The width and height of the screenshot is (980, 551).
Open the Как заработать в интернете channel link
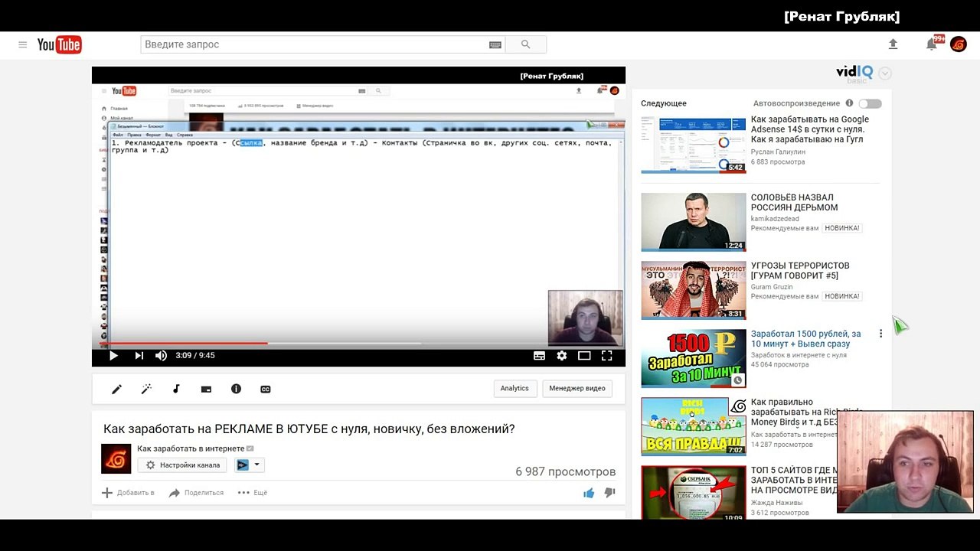pyautogui.click(x=191, y=448)
